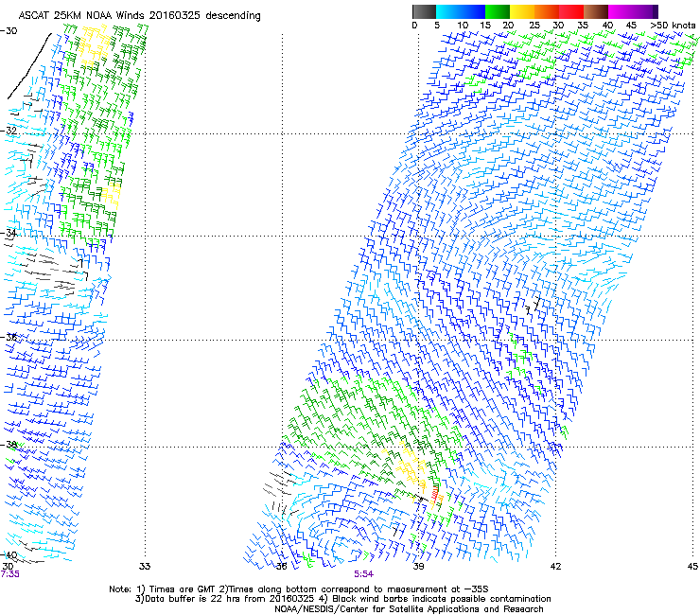Click the 45 longitude label

pos(692,567)
